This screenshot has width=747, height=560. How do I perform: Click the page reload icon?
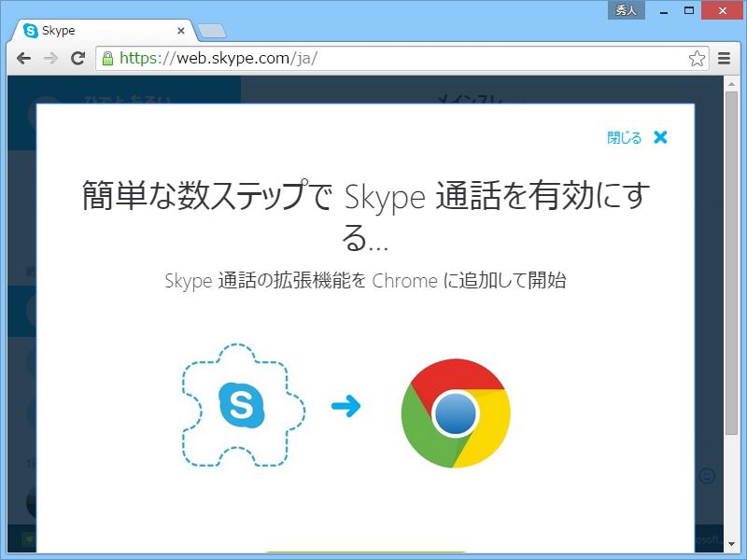pos(78,58)
